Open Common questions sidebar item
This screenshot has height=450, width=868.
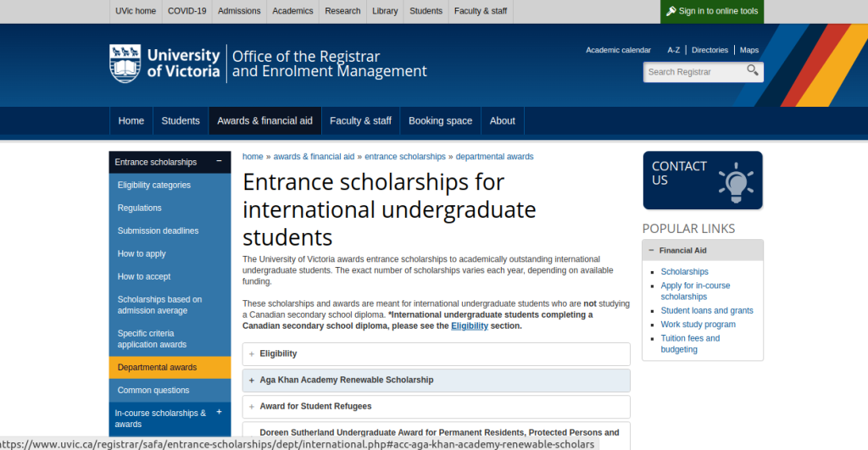[x=170, y=390]
